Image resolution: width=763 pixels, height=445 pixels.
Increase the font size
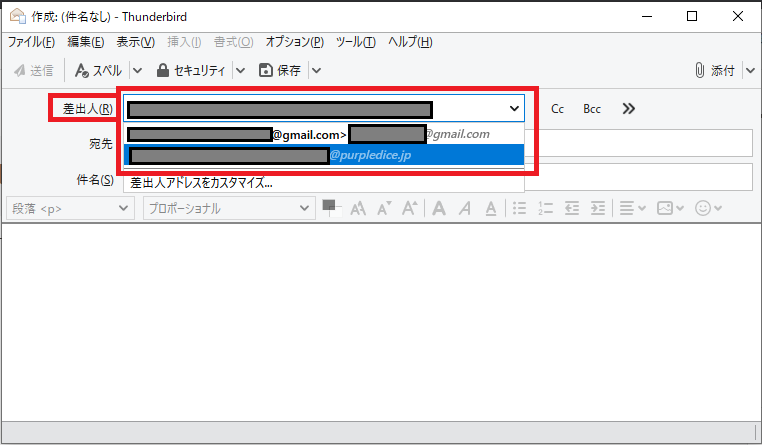410,208
